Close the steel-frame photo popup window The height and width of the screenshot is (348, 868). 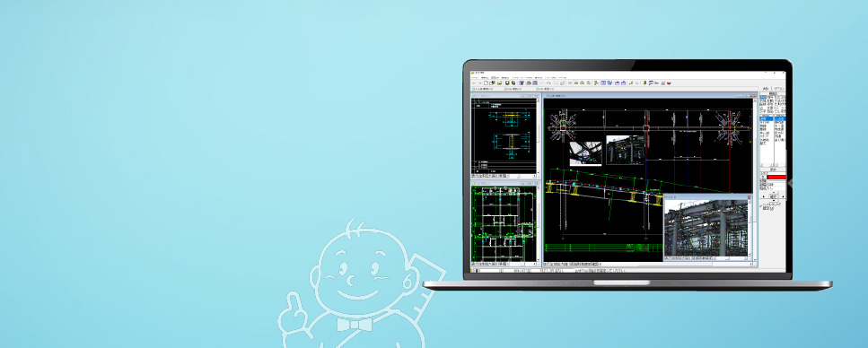coord(750,197)
